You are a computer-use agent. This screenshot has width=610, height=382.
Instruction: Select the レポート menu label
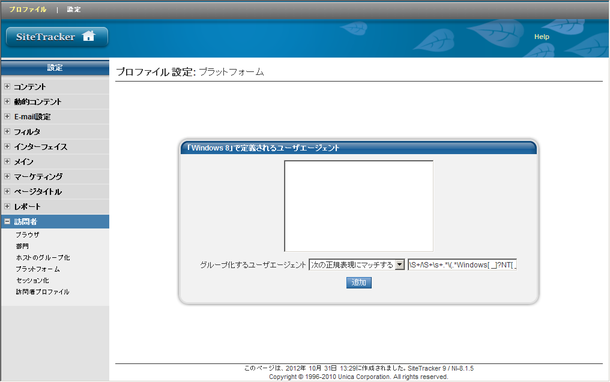27,207
